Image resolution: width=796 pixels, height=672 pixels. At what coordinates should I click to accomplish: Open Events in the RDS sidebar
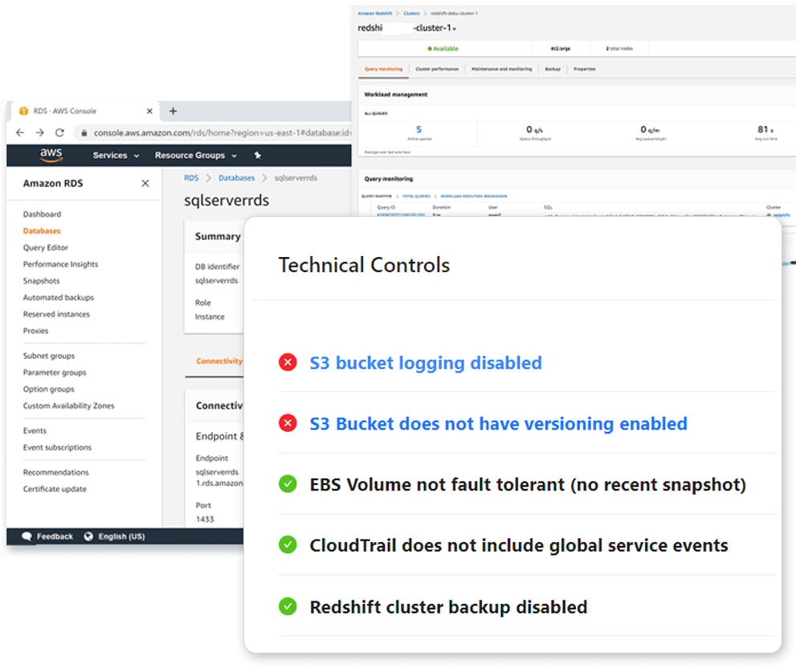point(35,431)
